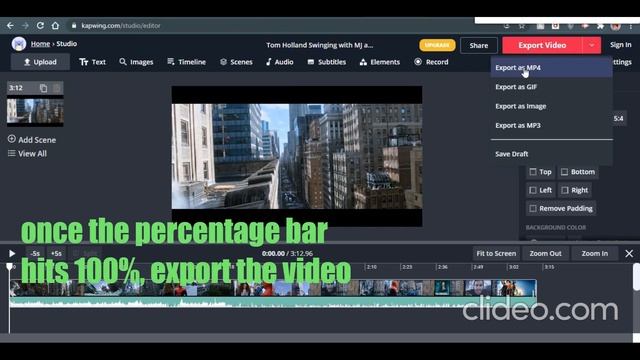Select the 5:4 aspect ratio option
640x360 pixels.
619,119
